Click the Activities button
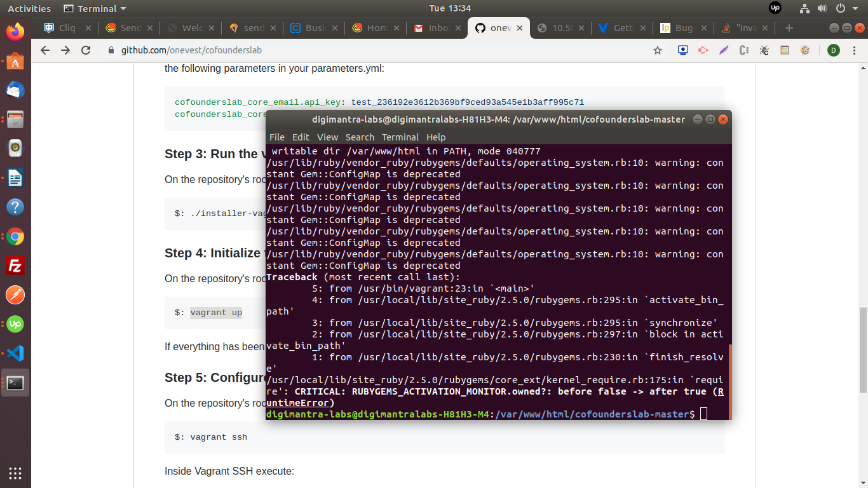 29,8
